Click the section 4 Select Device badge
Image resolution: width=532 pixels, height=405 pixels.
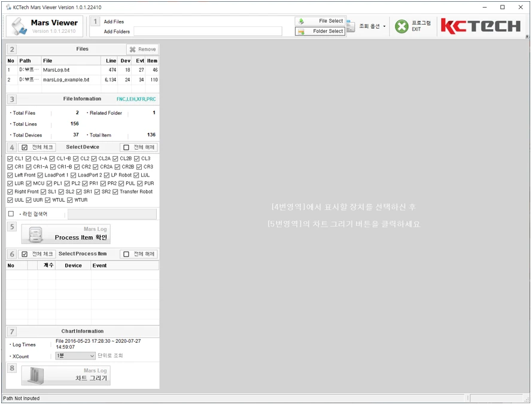coord(12,148)
